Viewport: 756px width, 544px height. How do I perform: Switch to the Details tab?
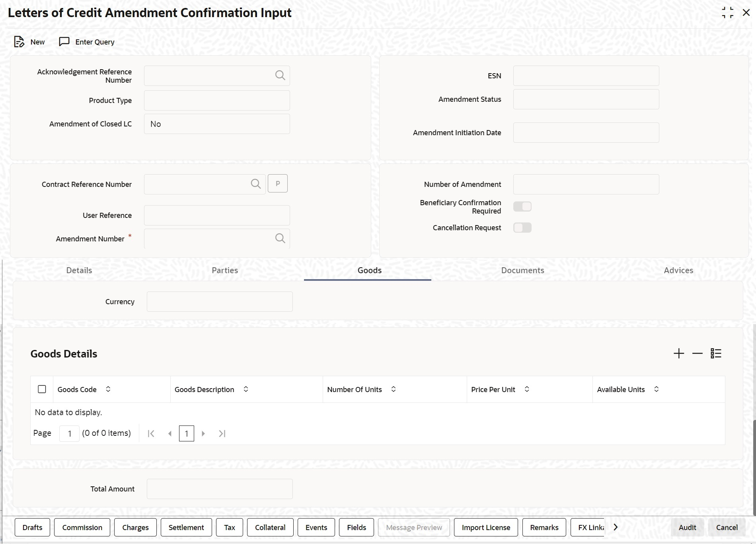point(79,270)
